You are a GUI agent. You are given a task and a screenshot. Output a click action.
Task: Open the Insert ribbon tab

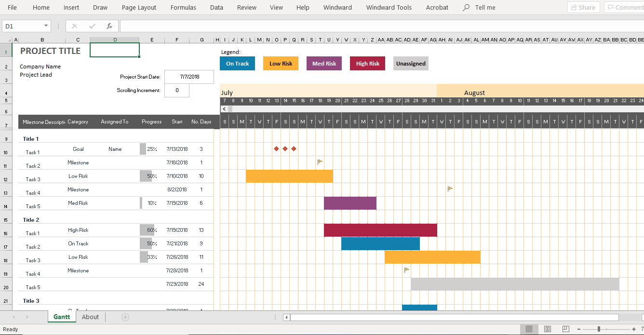coord(71,8)
